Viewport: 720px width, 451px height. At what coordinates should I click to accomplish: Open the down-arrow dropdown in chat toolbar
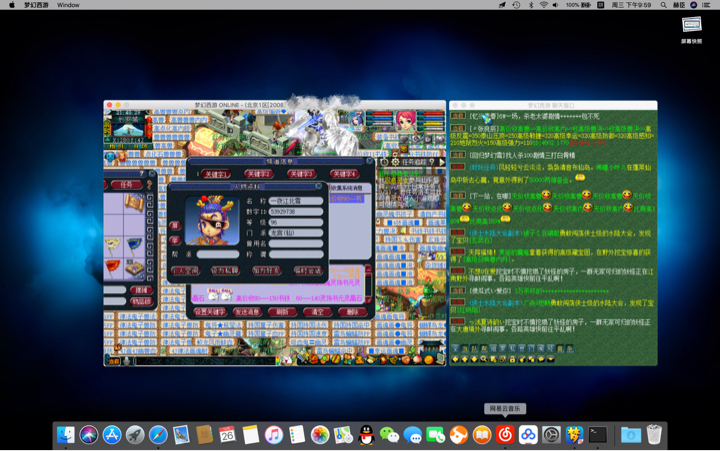point(551,359)
